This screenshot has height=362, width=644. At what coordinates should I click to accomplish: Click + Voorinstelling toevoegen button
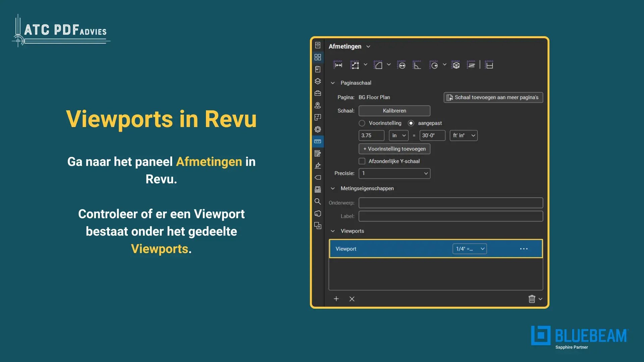(x=394, y=149)
